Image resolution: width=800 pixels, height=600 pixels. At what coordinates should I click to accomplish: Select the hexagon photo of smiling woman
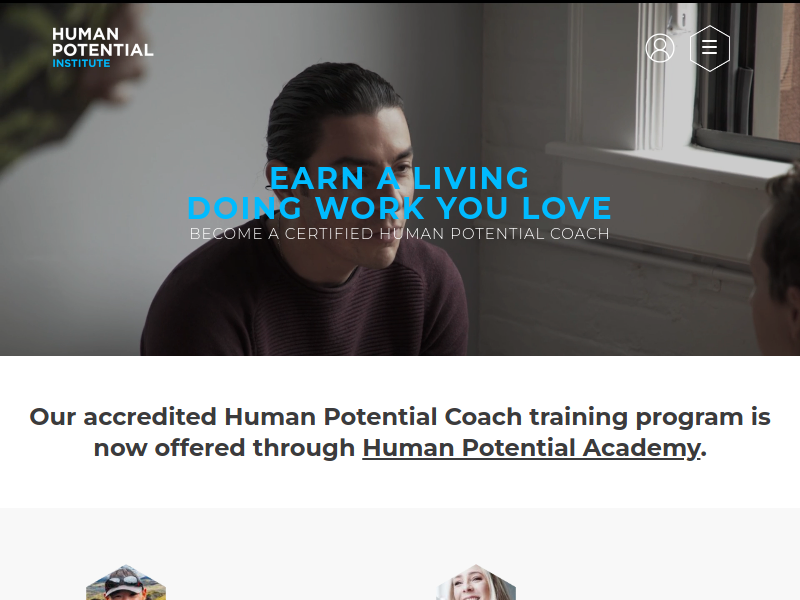click(x=476, y=582)
